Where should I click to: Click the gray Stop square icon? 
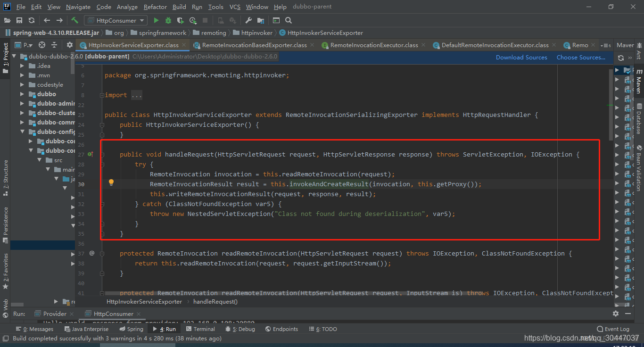click(205, 20)
